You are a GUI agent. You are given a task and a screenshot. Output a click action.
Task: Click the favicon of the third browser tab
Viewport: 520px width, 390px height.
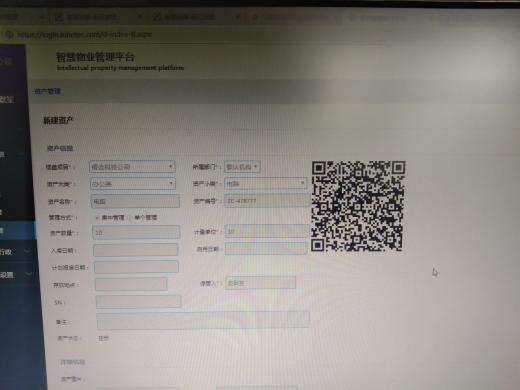[157, 17]
